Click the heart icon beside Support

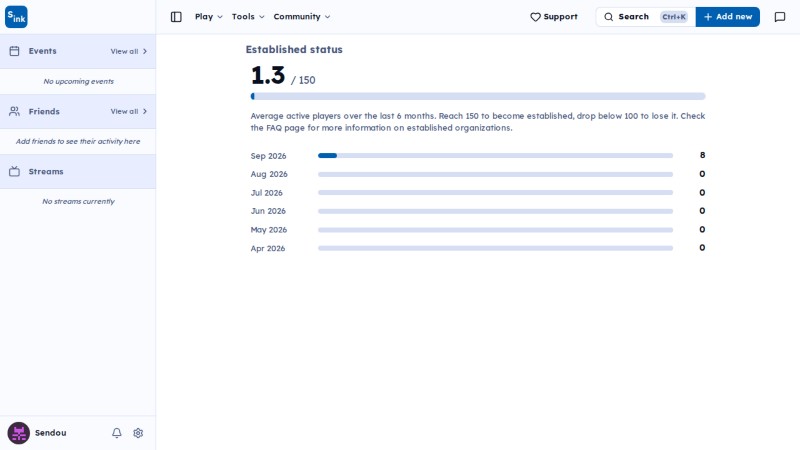pos(535,17)
